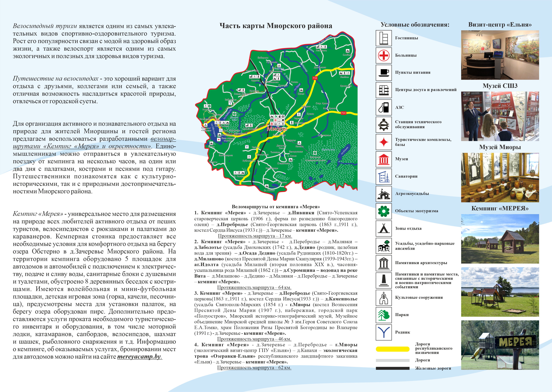Click the tent Зоны отдыха legend icon
The width and height of the screenshot is (552, 392).
coord(384,229)
